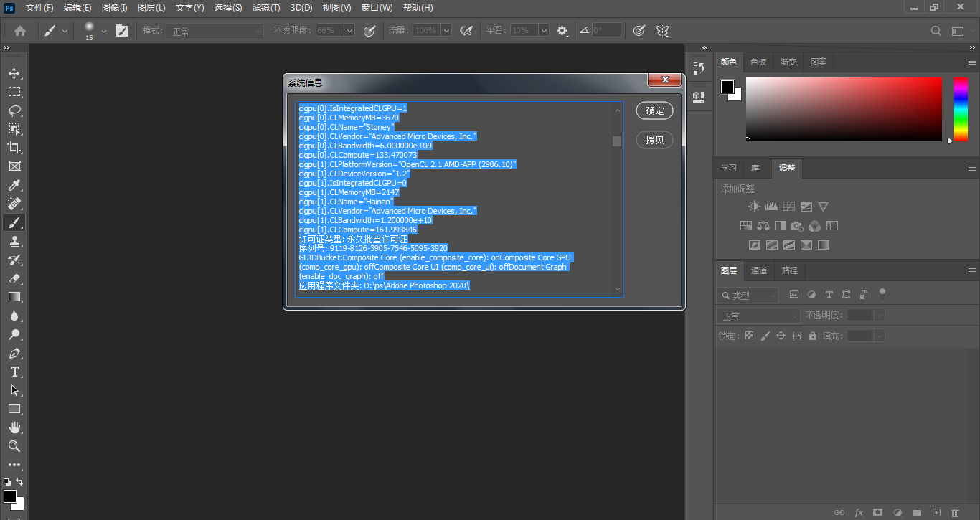Select the Gradient tool

(x=14, y=297)
